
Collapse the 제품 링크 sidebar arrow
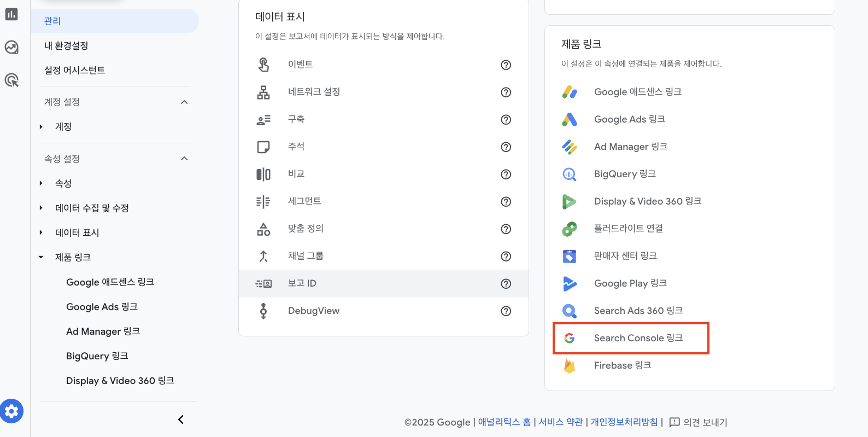point(41,257)
